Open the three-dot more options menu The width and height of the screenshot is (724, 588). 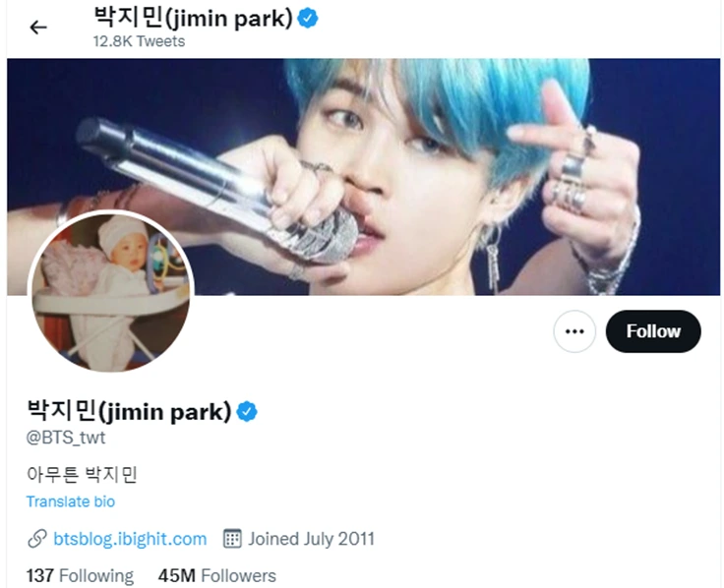[574, 331]
